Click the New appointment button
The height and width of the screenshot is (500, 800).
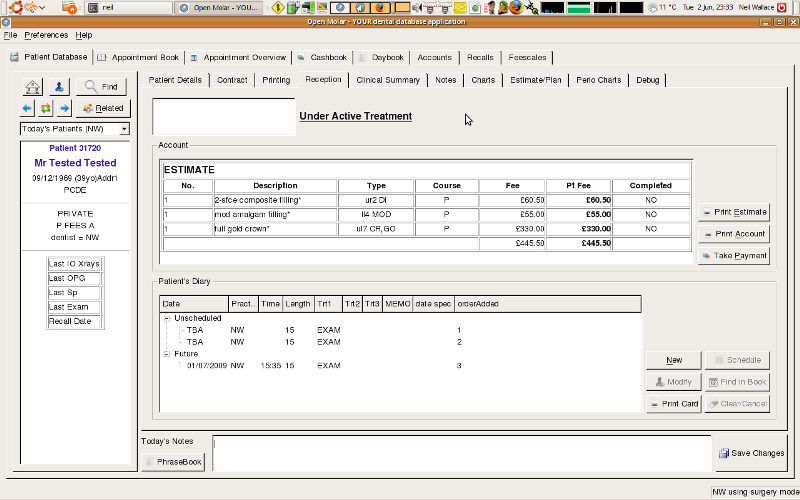point(674,360)
